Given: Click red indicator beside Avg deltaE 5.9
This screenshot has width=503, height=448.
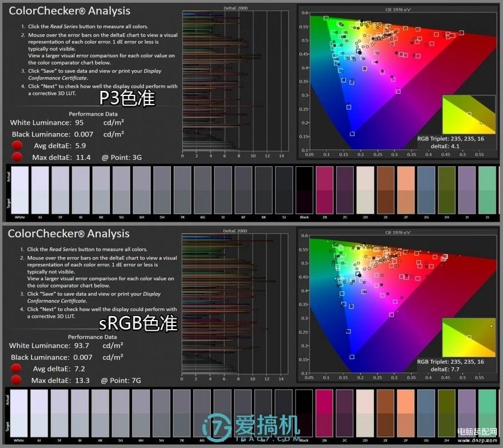Looking at the screenshot, I should [x=17, y=146].
